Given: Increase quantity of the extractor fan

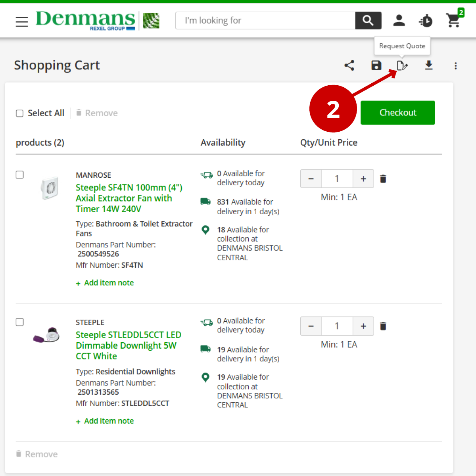Looking at the screenshot, I should point(363,179).
